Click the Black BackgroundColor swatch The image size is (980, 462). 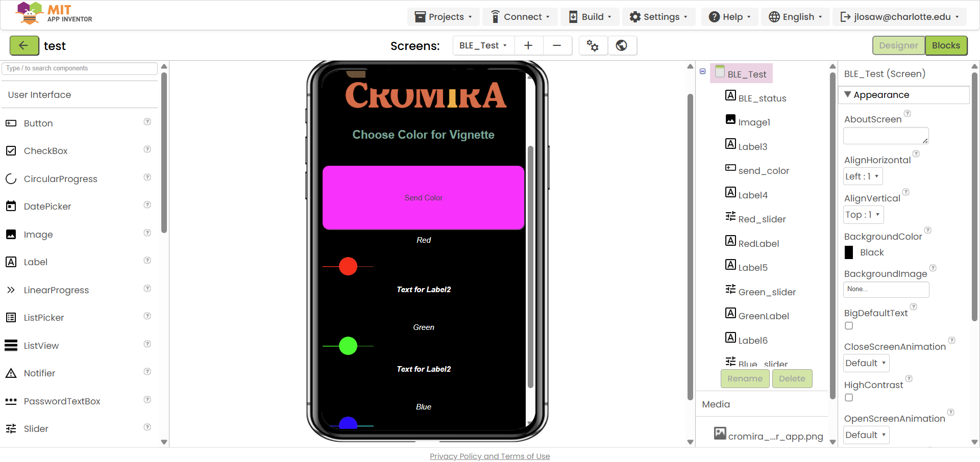click(x=849, y=252)
